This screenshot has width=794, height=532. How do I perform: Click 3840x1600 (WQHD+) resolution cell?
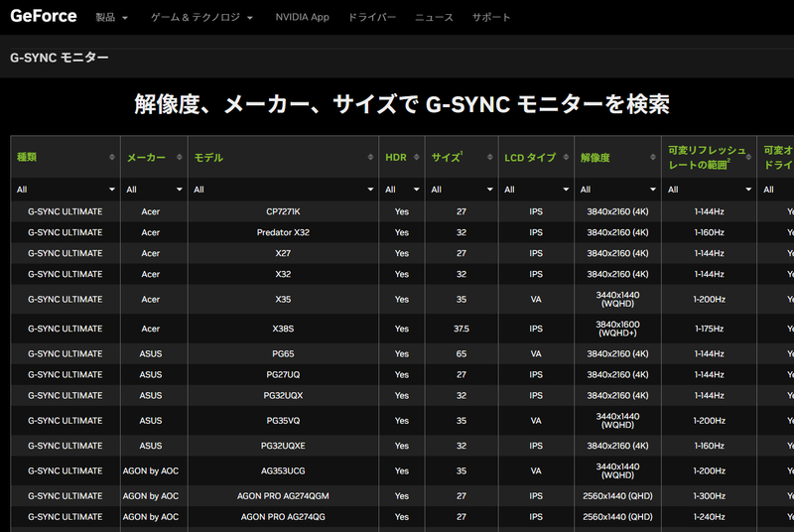(617, 329)
